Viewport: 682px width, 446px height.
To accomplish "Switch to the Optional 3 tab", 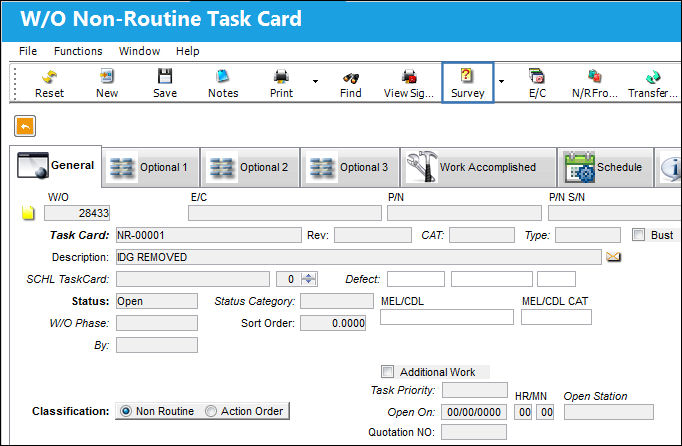I will [x=350, y=168].
